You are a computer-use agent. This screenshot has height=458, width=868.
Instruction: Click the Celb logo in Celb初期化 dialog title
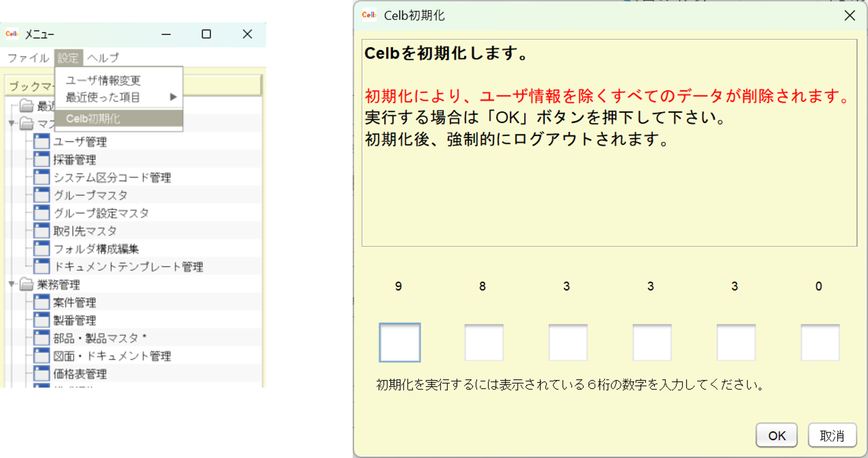[x=369, y=15]
